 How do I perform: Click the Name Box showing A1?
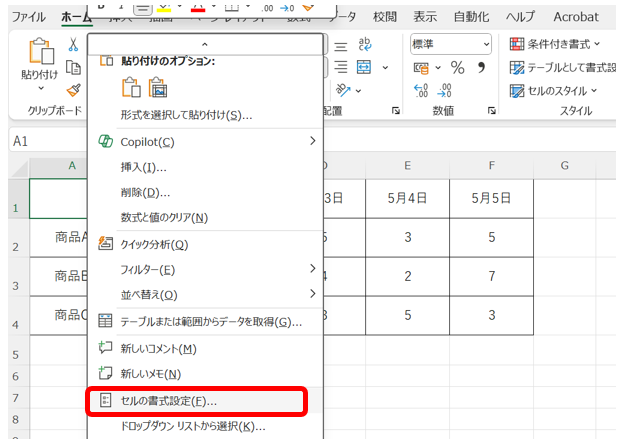coord(48,141)
